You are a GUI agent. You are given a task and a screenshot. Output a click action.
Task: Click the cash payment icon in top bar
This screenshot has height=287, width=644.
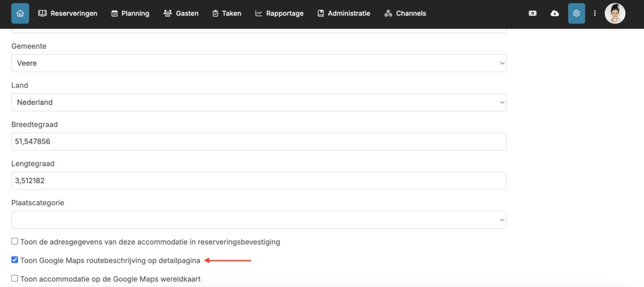[x=532, y=13]
